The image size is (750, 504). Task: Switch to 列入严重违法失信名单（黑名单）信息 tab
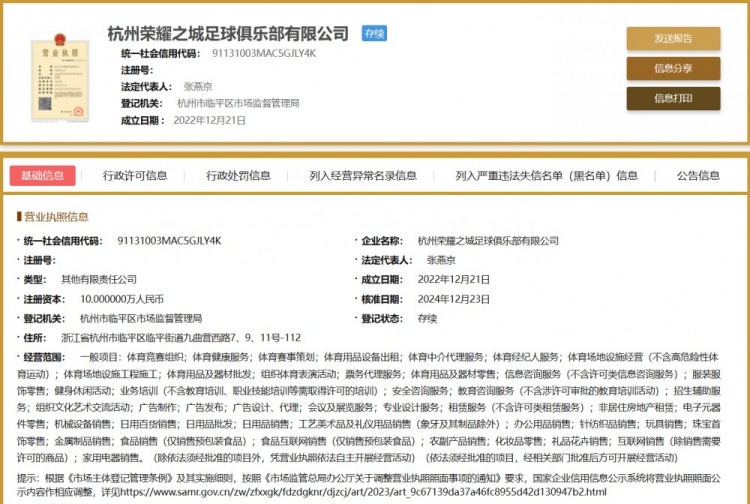pyautogui.click(x=546, y=176)
